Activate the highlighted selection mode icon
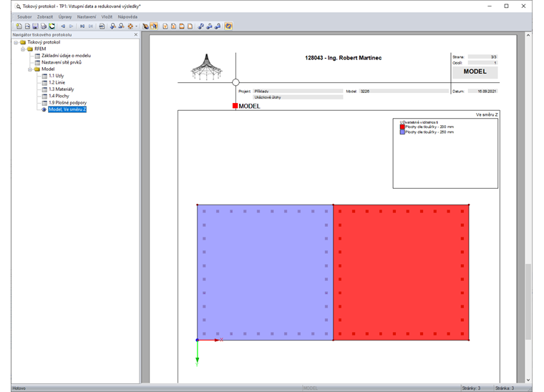This screenshot has height=392, width=544. [154, 26]
